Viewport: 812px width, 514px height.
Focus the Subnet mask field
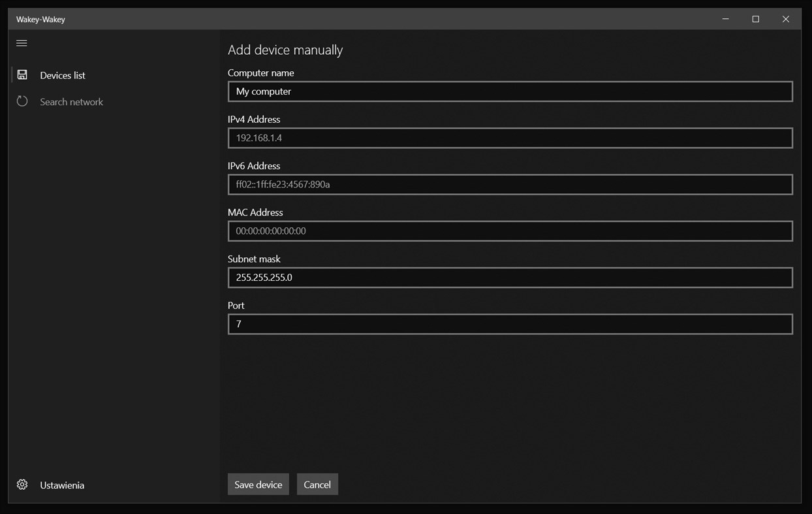click(510, 278)
